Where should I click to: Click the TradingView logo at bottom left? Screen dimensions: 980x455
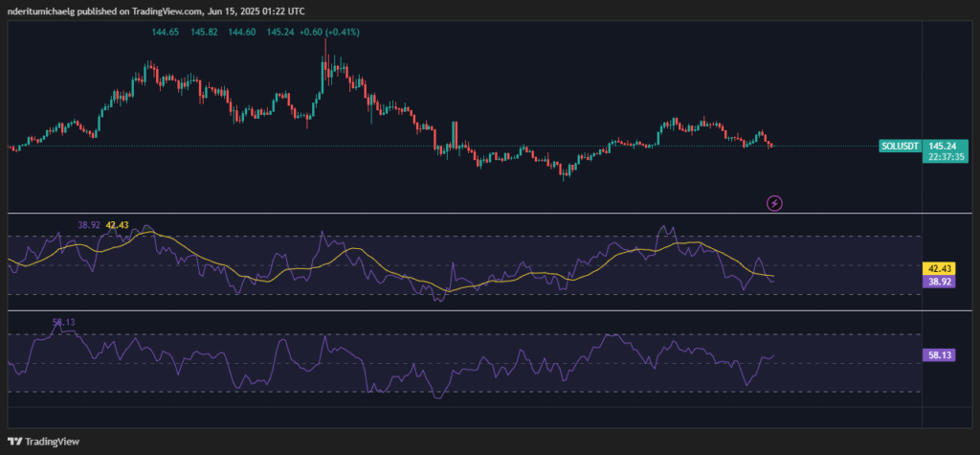(44, 442)
